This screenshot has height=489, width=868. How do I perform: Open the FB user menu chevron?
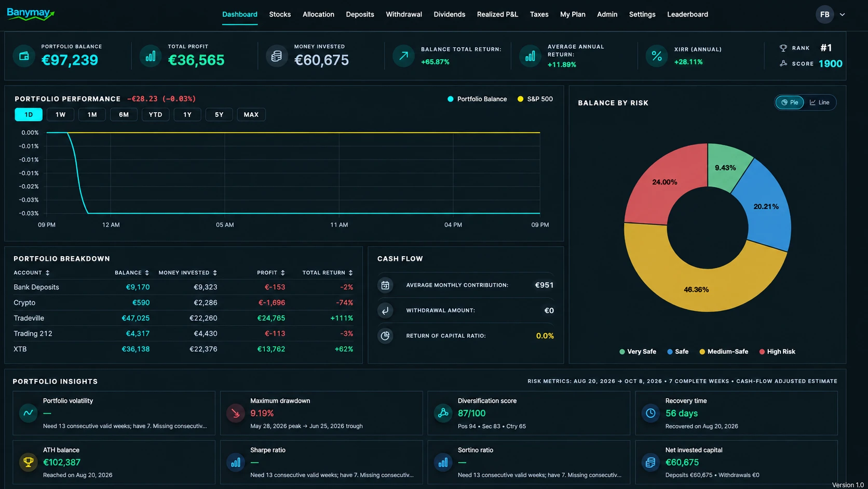point(843,15)
